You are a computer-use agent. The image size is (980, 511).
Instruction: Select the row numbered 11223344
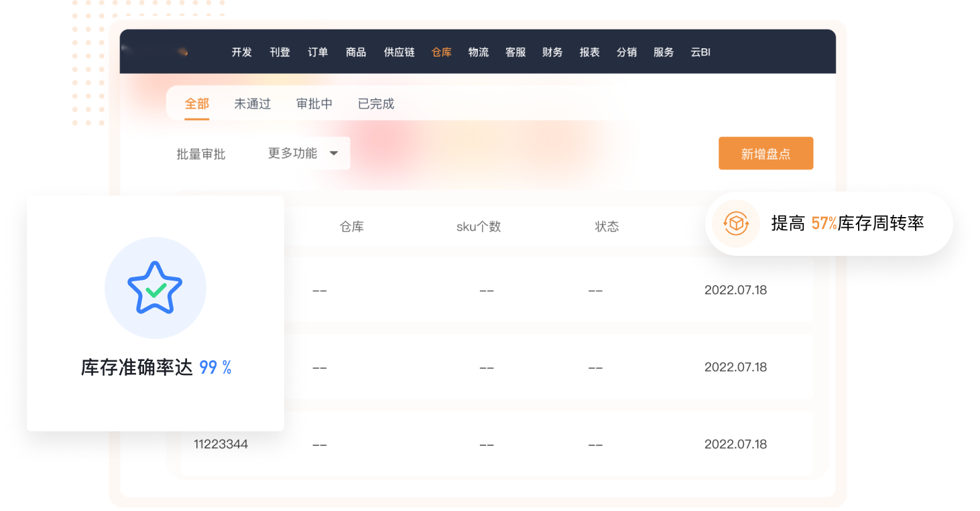[221, 444]
